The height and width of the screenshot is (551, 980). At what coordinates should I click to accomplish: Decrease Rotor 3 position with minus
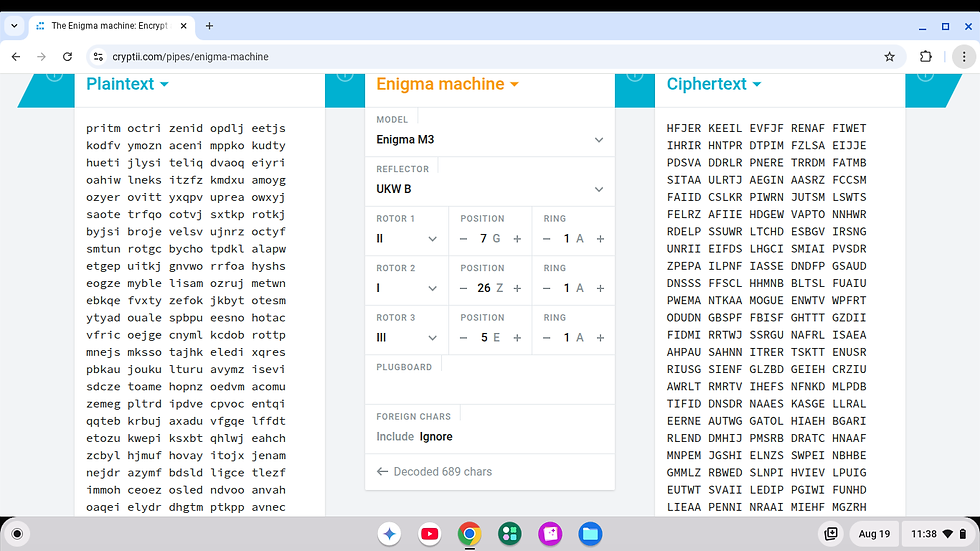[x=463, y=337]
